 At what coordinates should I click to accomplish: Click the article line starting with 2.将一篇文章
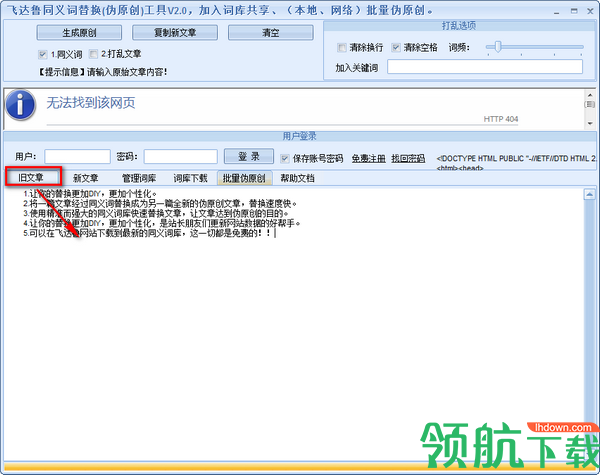click(x=160, y=204)
